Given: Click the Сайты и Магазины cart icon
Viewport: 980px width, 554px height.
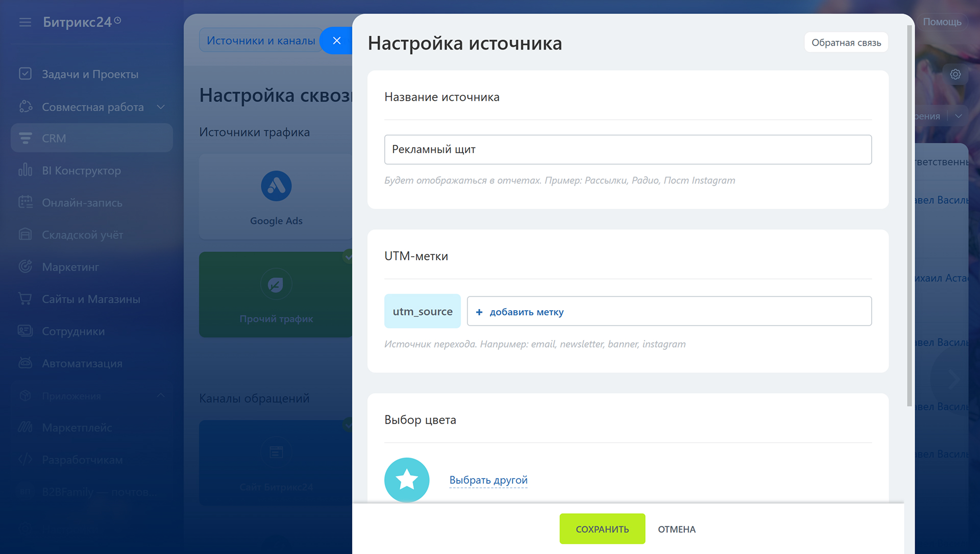Looking at the screenshot, I should pyautogui.click(x=25, y=299).
